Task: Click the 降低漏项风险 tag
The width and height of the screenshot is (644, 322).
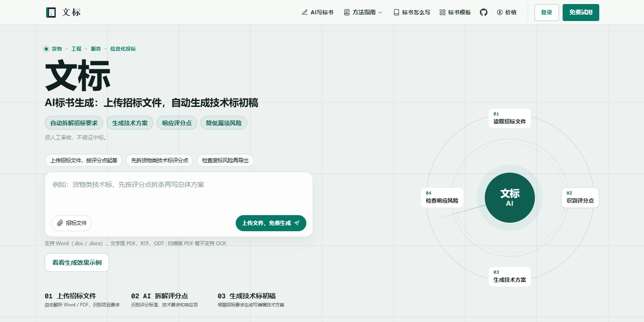Action: pos(224,123)
